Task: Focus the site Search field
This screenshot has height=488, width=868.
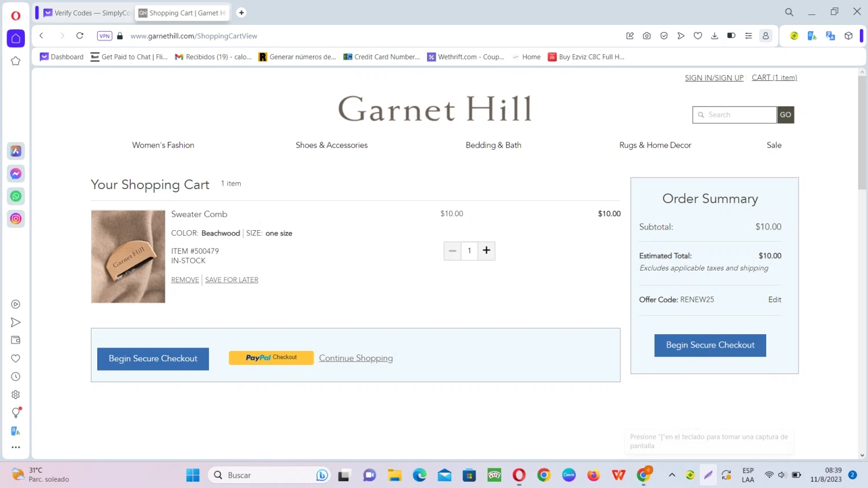Action: pyautogui.click(x=734, y=115)
